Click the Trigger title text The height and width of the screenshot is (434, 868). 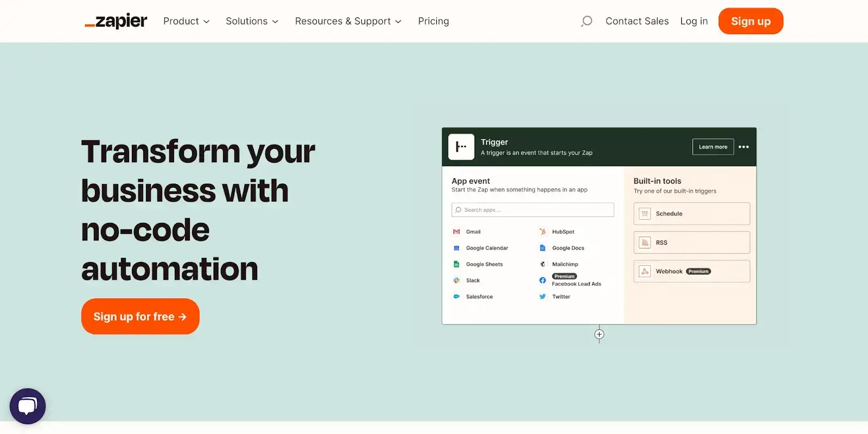pos(494,142)
